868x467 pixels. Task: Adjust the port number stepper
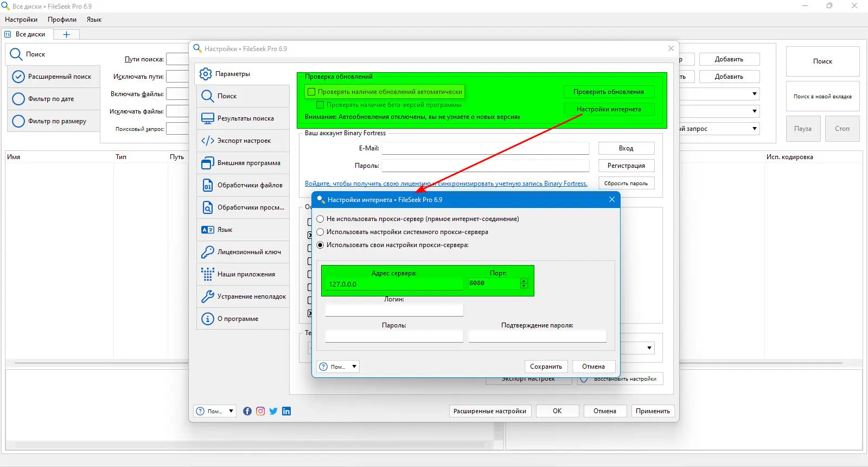click(524, 283)
